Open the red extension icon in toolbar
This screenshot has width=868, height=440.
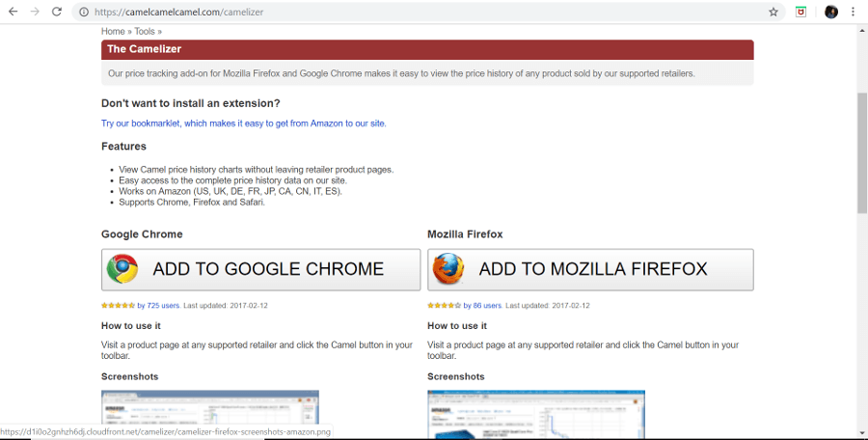pos(800,12)
